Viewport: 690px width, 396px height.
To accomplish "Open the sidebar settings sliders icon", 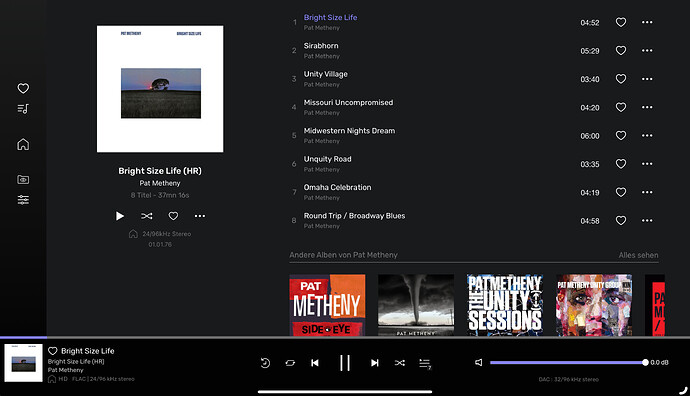I will (x=23, y=200).
